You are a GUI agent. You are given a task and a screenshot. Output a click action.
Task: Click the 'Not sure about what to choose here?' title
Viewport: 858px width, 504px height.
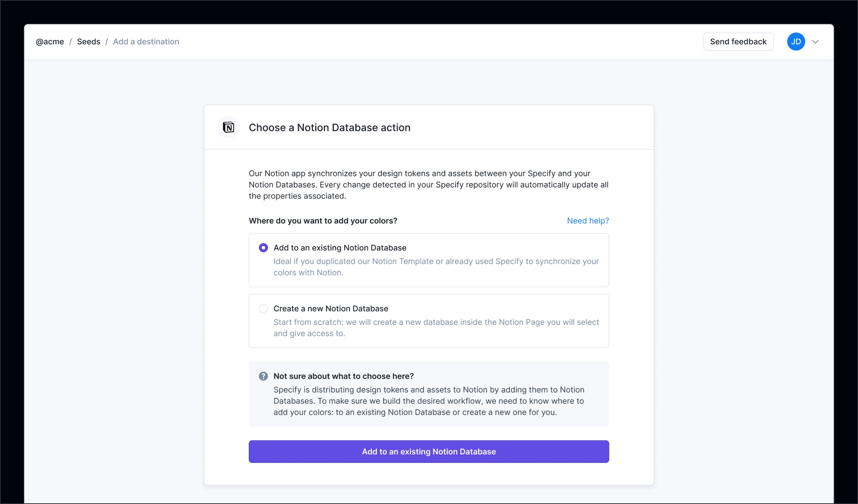[343, 376]
